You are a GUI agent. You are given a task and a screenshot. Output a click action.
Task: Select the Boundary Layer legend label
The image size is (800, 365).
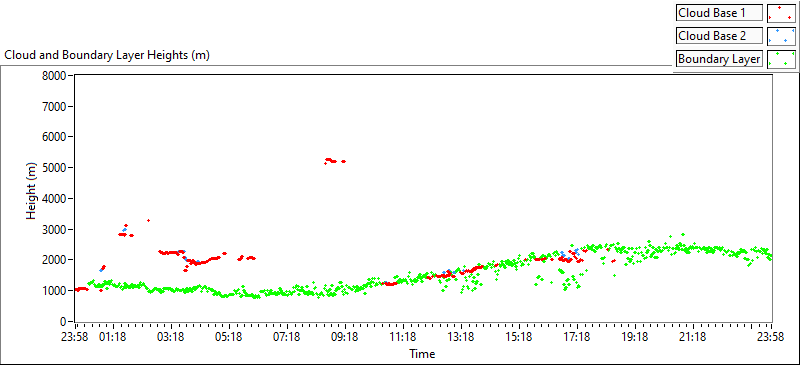tap(719, 59)
